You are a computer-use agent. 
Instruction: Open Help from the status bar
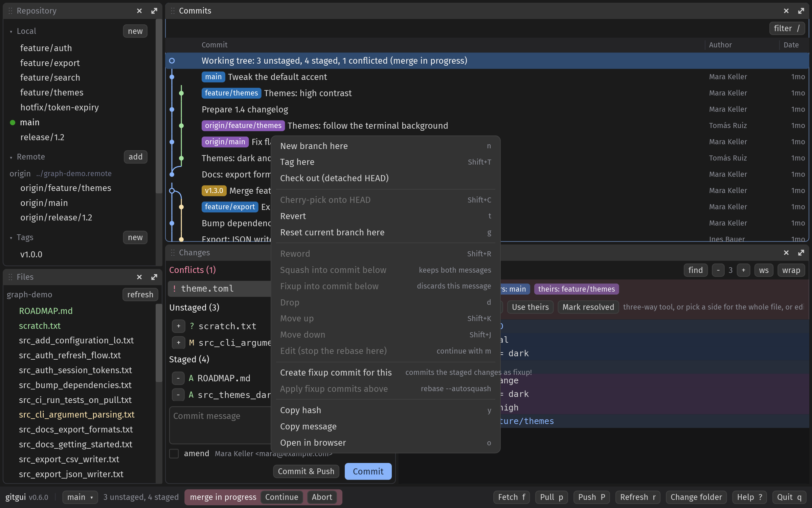[x=749, y=497]
